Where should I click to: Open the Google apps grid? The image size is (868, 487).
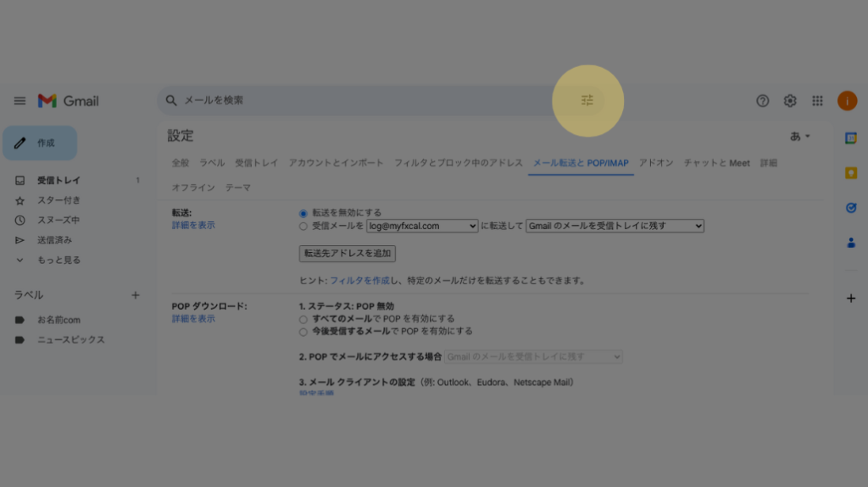click(817, 101)
